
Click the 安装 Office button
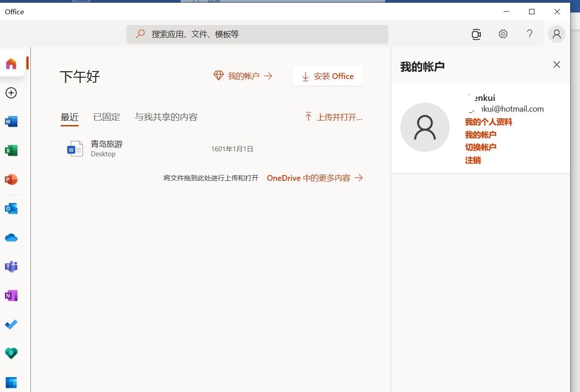tap(327, 76)
